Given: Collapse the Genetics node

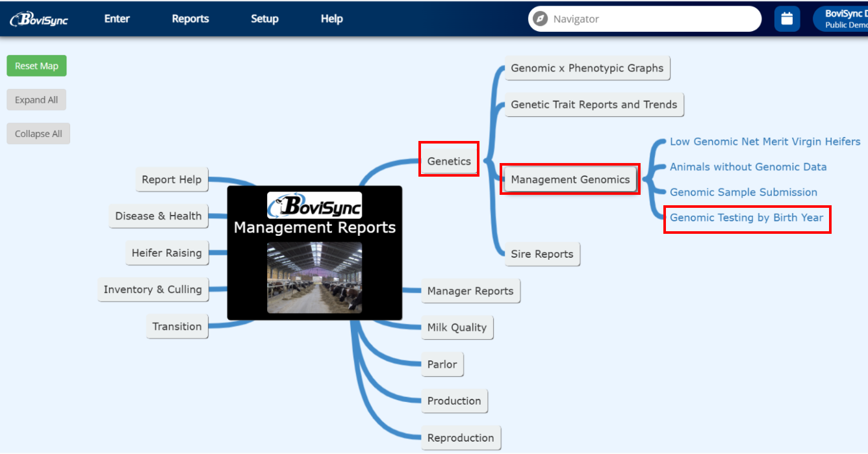Looking at the screenshot, I should pos(449,161).
